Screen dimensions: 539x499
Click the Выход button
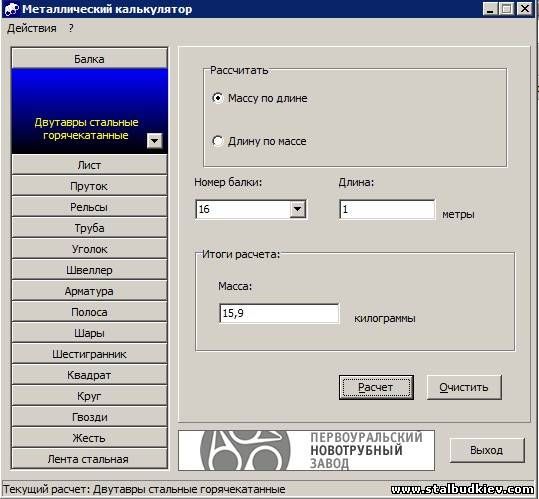pos(487,450)
